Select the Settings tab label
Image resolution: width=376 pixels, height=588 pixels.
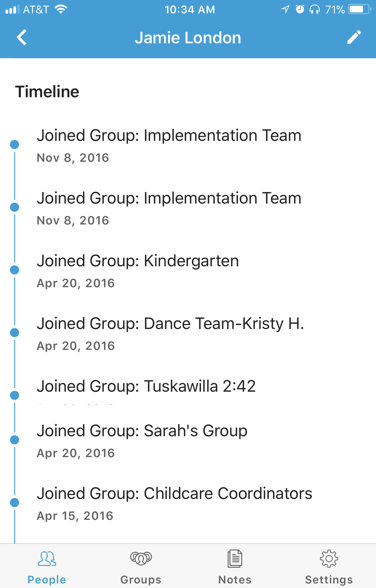click(329, 580)
